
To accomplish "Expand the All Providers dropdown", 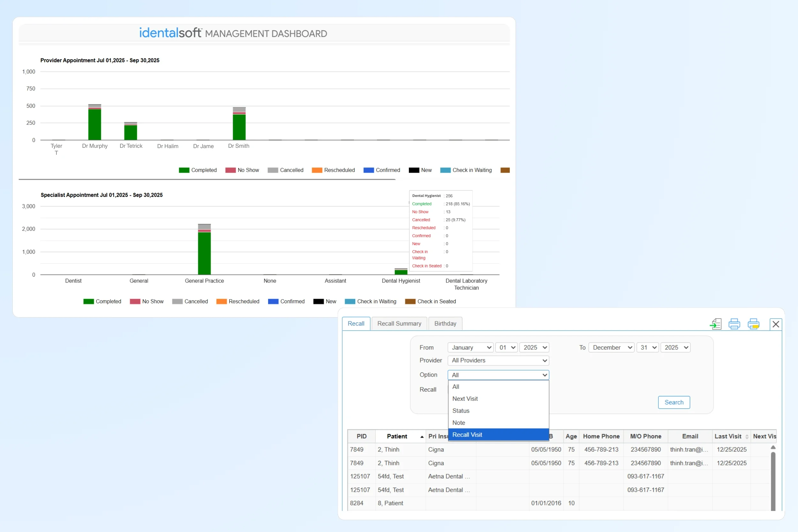I will (498, 360).
